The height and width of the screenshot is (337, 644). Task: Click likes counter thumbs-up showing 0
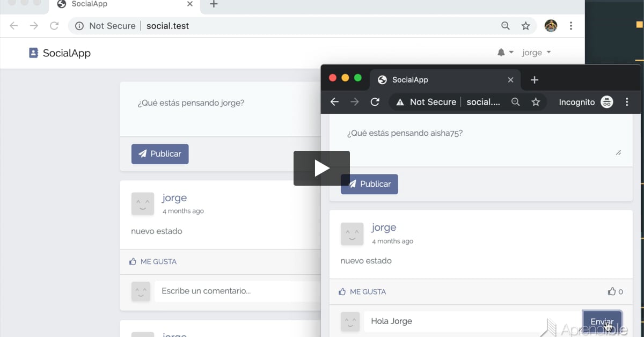coord(615,292)
